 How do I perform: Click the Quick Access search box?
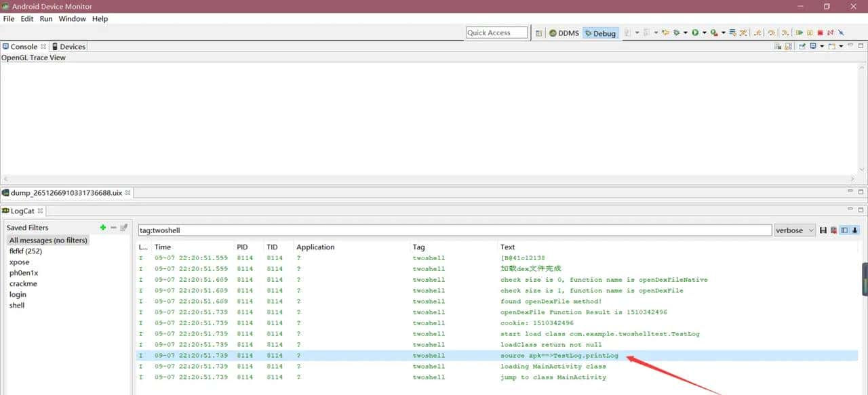[496, 33]
